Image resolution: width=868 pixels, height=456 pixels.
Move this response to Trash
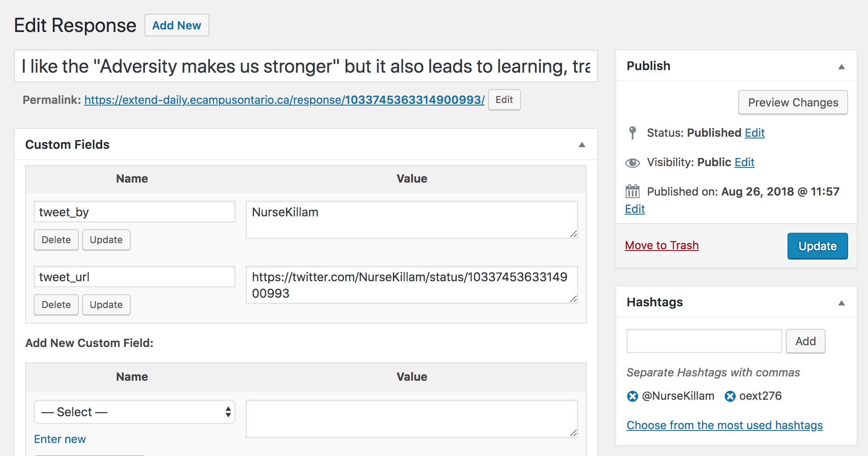click(662, 245)
